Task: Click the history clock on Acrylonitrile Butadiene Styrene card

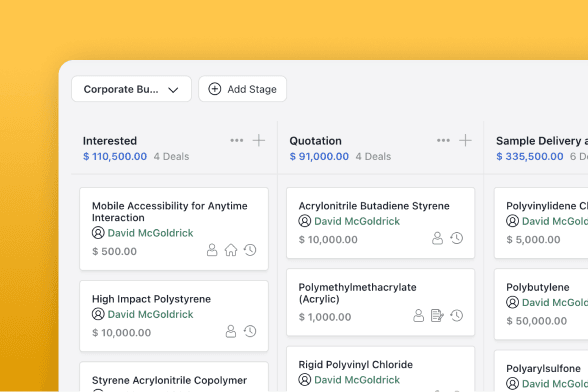Action: click(x=457, y=238)
